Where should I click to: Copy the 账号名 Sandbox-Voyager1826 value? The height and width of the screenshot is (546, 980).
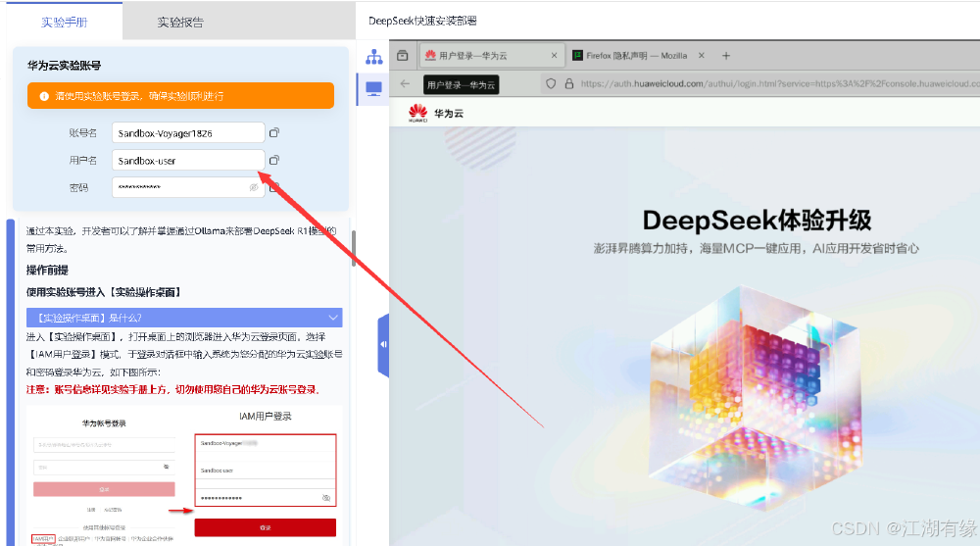273,132
